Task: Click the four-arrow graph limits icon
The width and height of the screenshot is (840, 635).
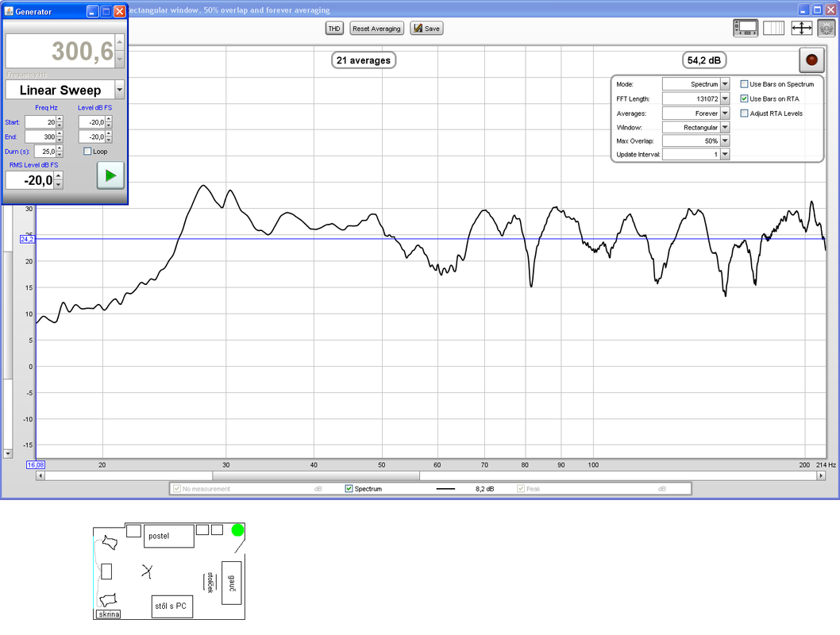Action: pyautogui.click(x=801, y=29)
